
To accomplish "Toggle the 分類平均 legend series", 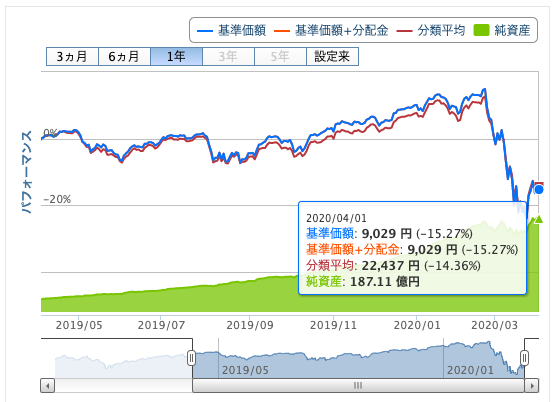I will [x=431, y=30].
